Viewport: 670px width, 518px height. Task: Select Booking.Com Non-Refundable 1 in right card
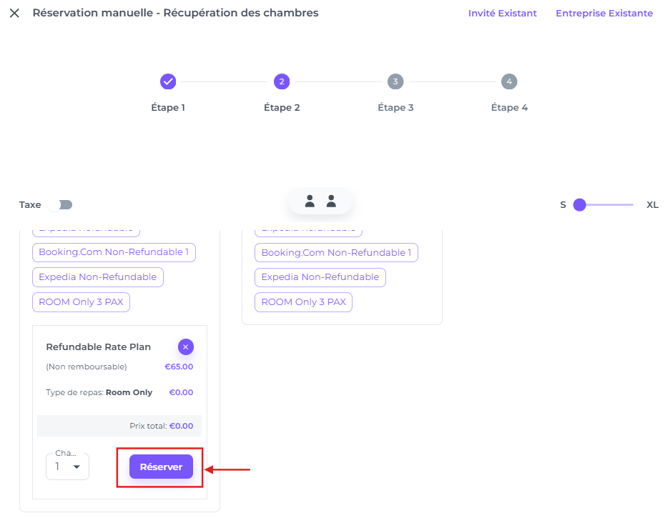click(336, 253)
